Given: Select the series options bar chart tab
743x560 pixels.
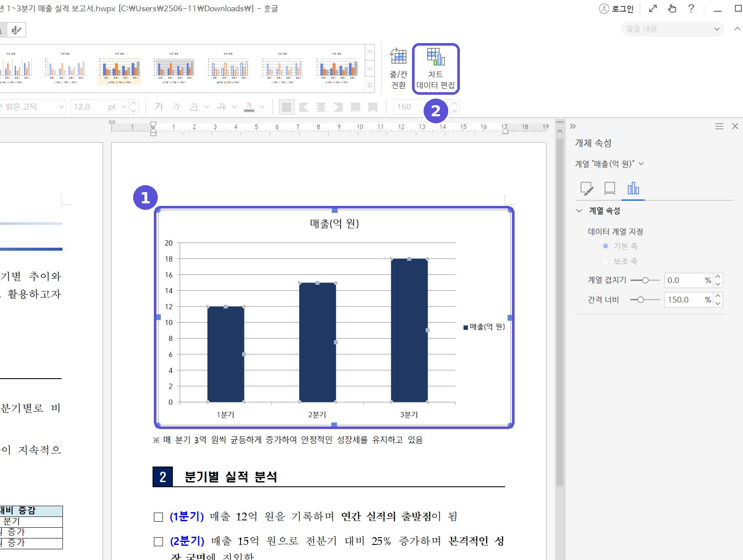Looking at the screenshot, I should [633, 189].
